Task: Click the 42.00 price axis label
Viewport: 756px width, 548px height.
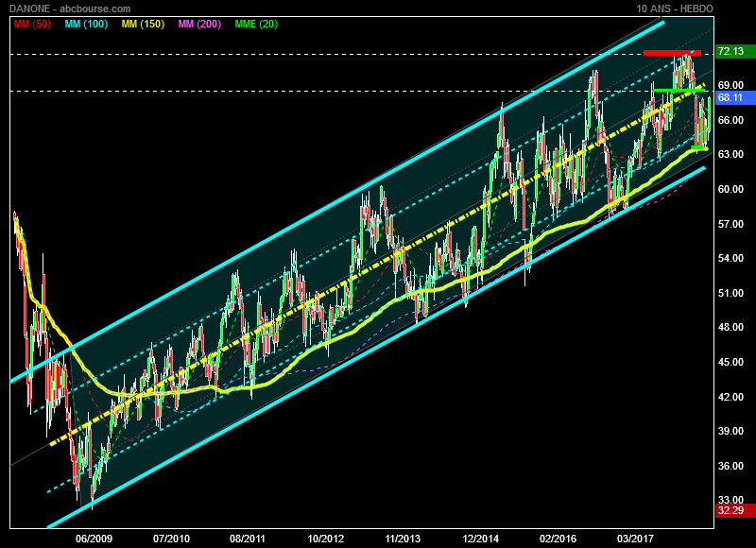Action: point(730,397)
